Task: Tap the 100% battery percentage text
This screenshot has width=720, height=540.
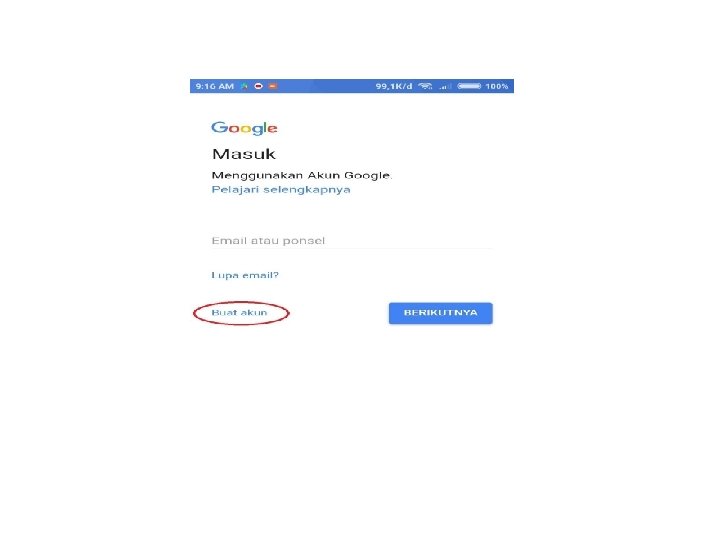Action: pyautogui.click(x=497, y=86)
